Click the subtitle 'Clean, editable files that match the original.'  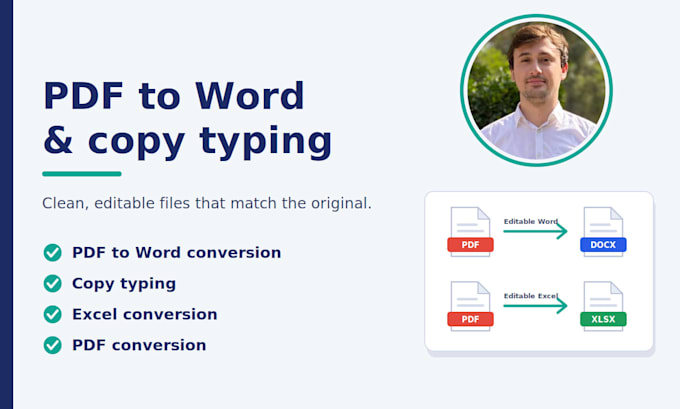coord(207,203)
